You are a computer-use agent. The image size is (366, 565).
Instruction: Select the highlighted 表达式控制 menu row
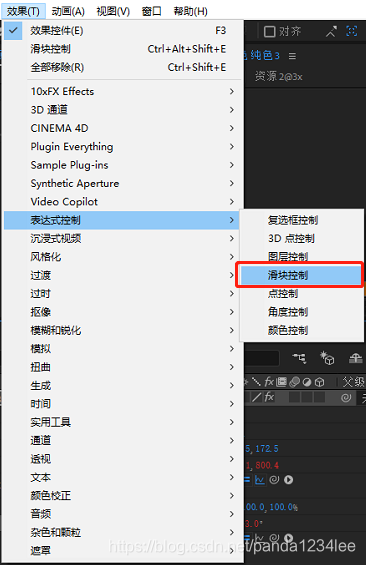pyautogui.click(x=122, y=220)
